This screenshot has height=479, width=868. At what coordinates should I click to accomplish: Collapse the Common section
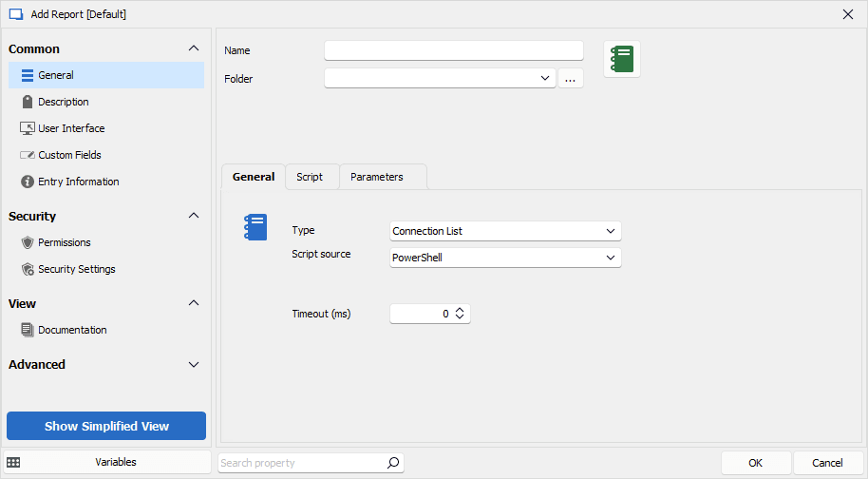click(194, 48)
